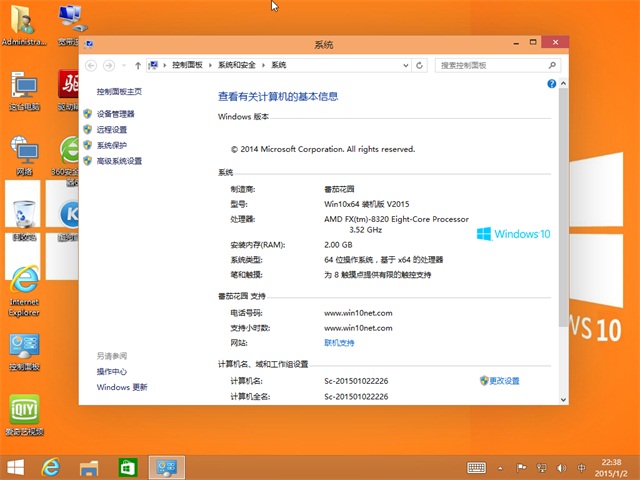Click the blue help question mark icon

coord(551,84)
